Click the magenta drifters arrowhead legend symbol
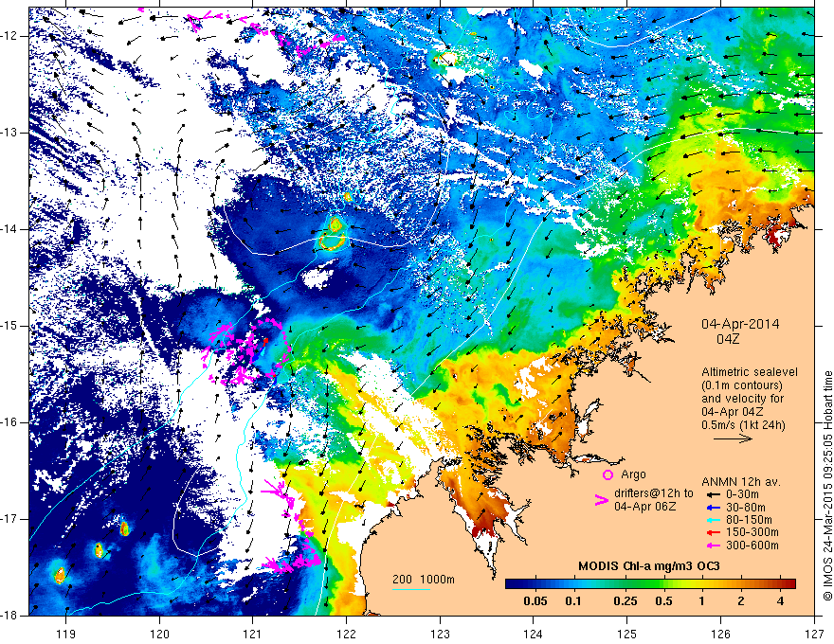 point(601,500)
